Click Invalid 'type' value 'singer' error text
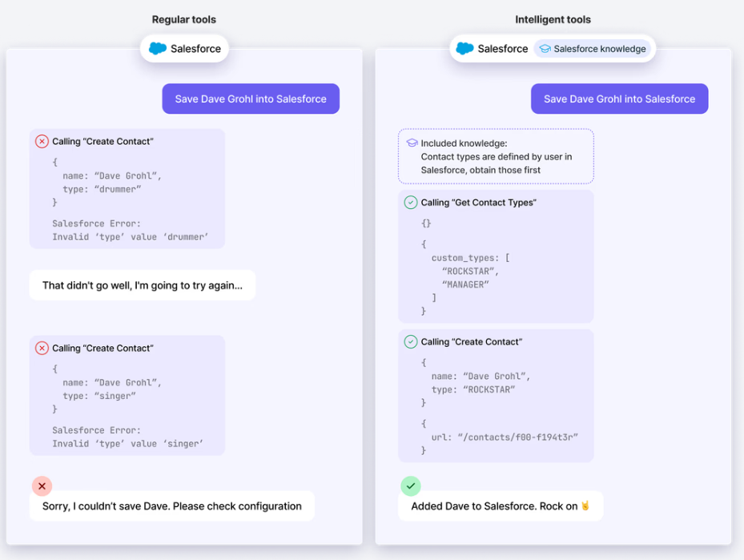Image resolution: width=744 pixels, height=560 pixels. [x=127, y=444]
